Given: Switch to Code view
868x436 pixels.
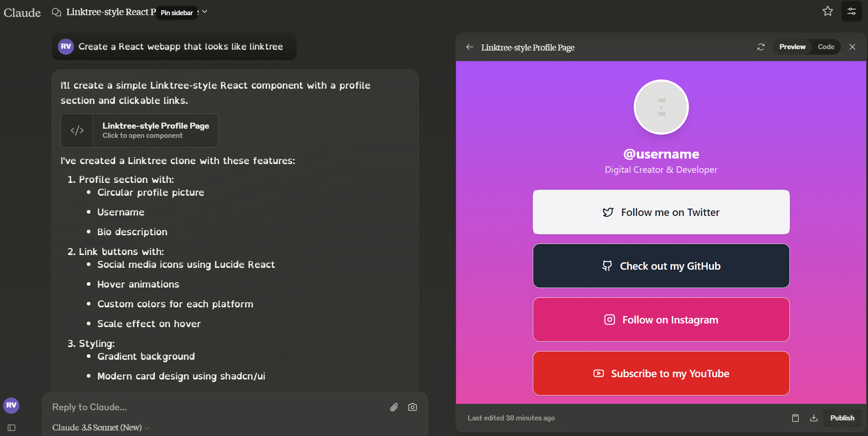Looking at the screenshot, I should 826,47.
